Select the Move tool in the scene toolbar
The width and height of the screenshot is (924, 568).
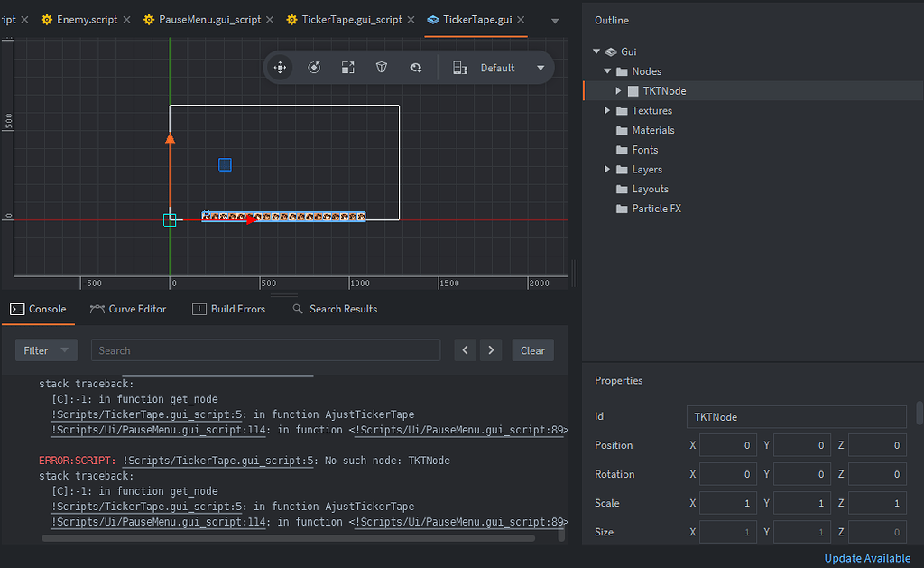click(280, 67)
